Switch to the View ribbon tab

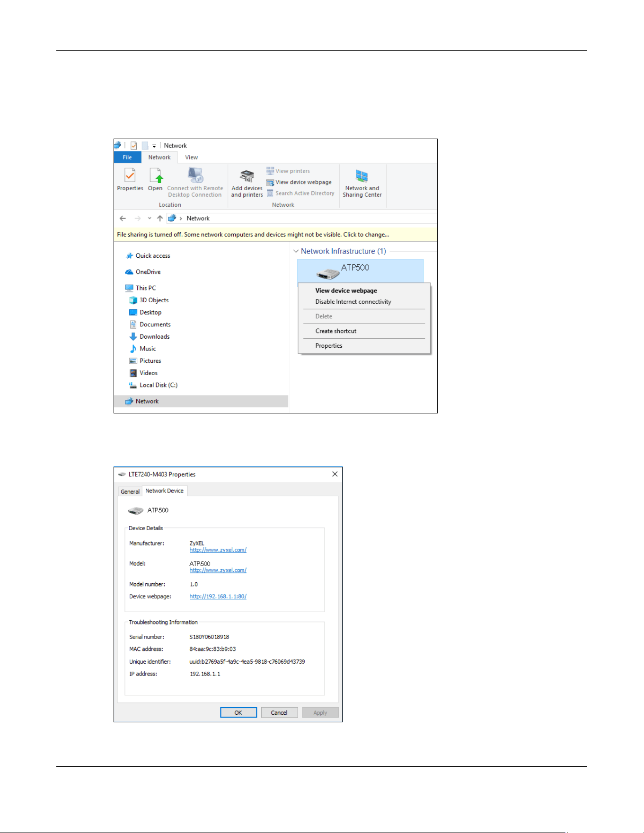point(192,157)
